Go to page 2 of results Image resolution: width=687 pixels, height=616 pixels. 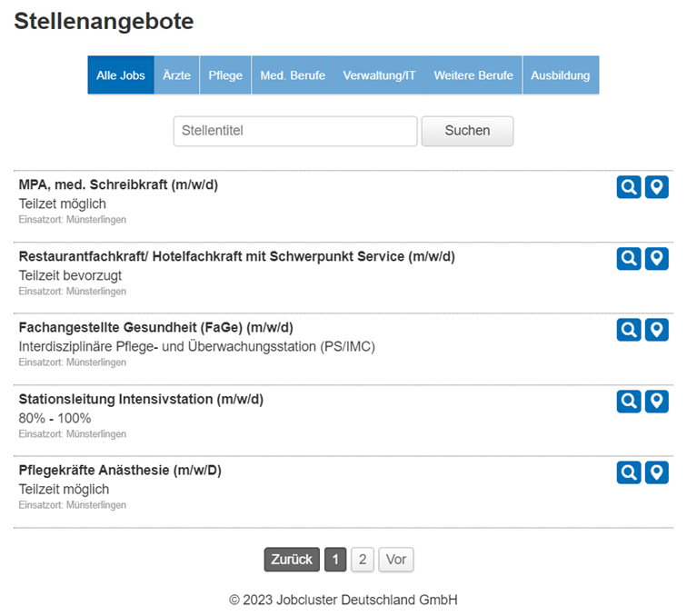click(362, 560)
